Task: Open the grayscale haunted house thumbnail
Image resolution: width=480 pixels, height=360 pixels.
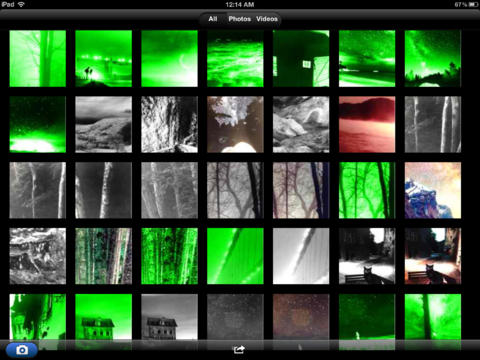Action: [169, 317]
